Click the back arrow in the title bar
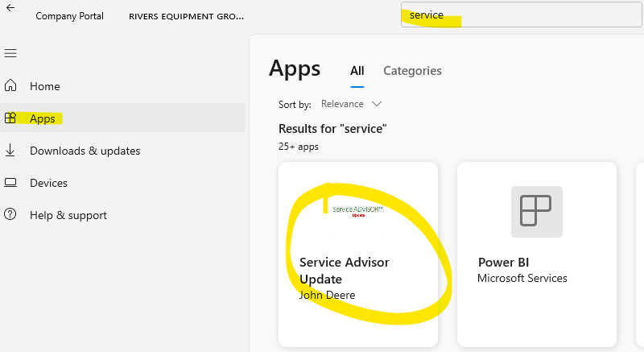 (10, 8)
